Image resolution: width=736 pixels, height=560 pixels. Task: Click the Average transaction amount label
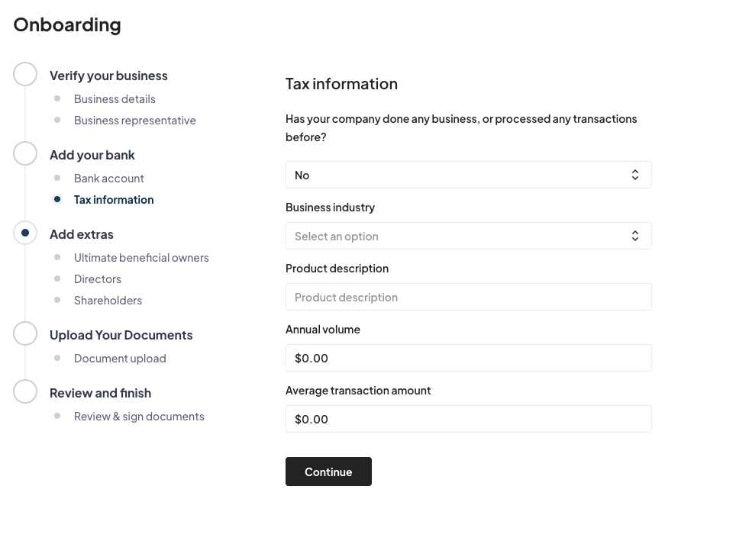tap(357, 390)
